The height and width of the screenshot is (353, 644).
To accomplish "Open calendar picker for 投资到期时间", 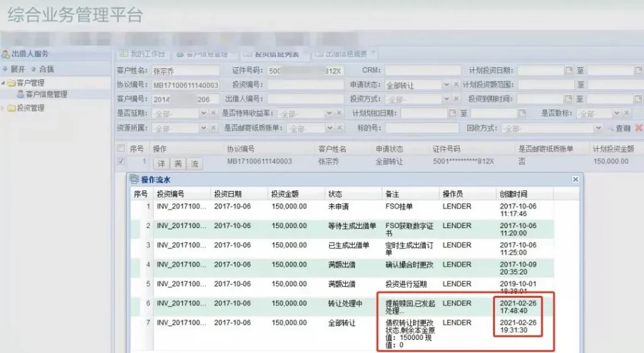I will tap(569, 99).
